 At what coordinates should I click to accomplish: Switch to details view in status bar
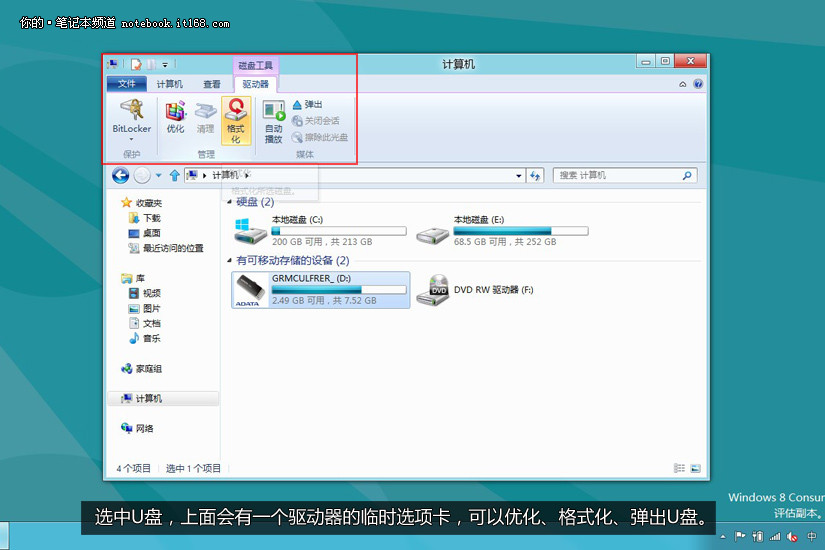coord(679,468)
